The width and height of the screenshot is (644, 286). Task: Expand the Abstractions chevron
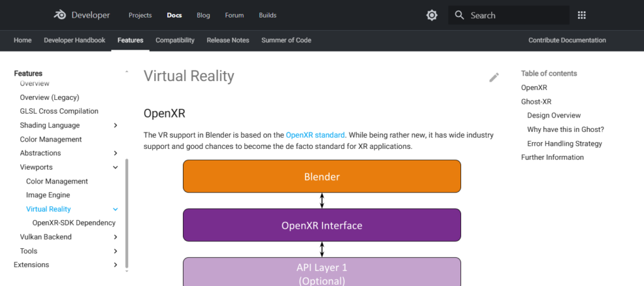click(116, 153)
